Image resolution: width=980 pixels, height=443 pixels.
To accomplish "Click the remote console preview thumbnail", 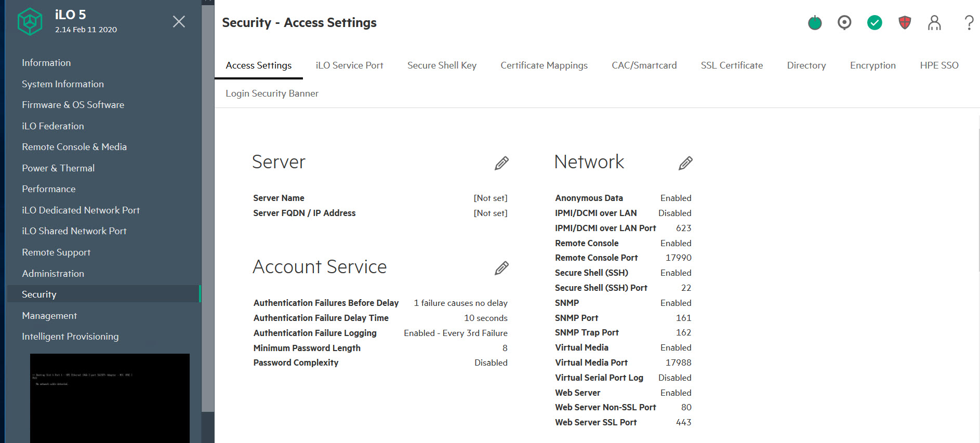I will click(x=110, y=397).
